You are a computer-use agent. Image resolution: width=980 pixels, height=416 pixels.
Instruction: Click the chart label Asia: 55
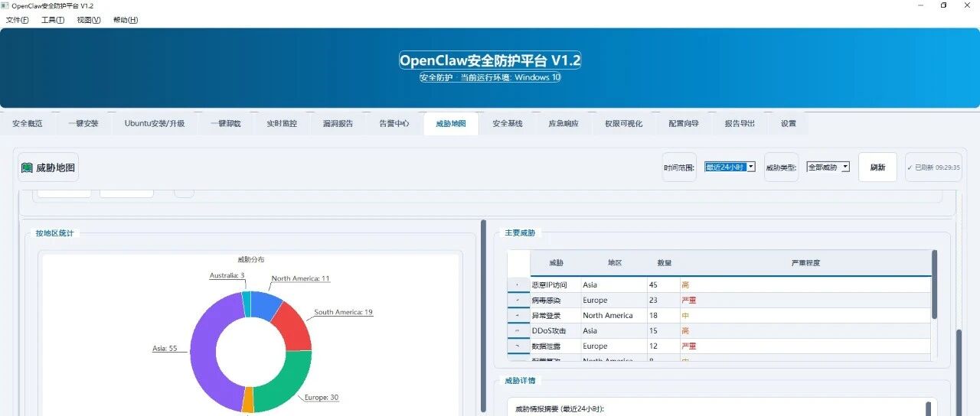point(165,348)
